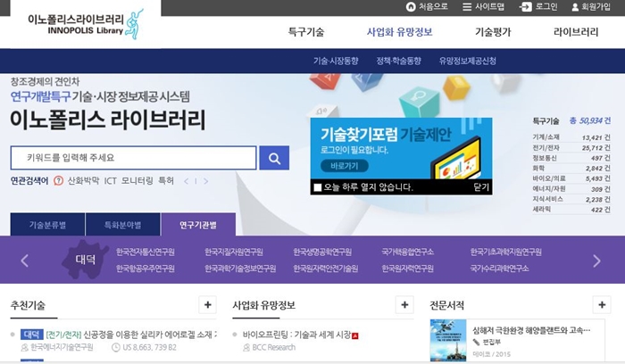Click 전기/전자 25,712 건 statistic row
Viewport: 625px width, 364px height.
tap(571, 148)
